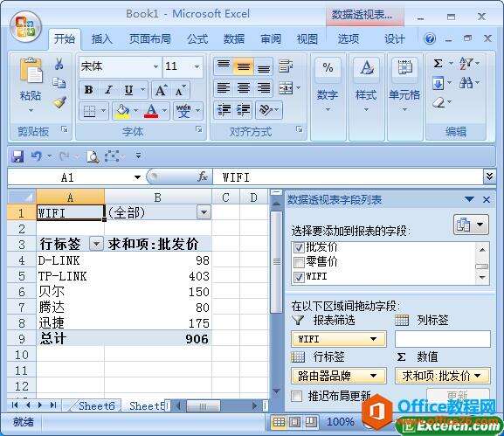Align text right
The height and width of the screenshot is (436, 504).
[263, 88]
